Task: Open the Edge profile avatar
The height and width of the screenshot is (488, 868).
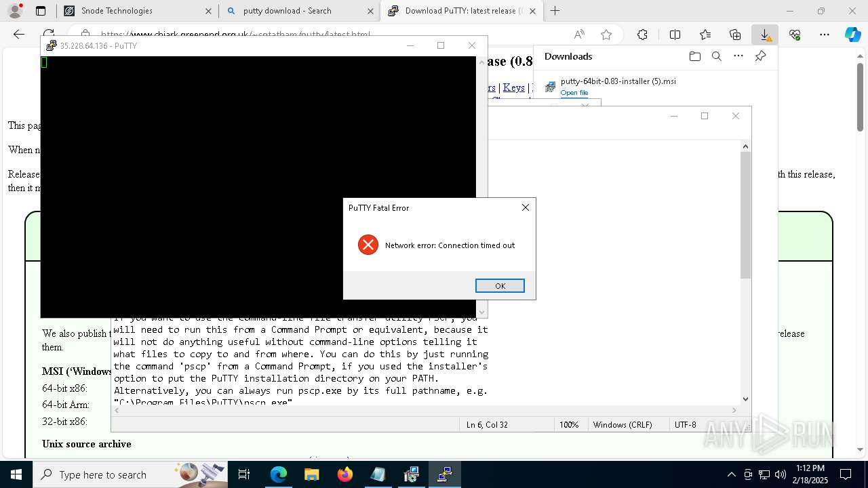Action: (15, 11)
